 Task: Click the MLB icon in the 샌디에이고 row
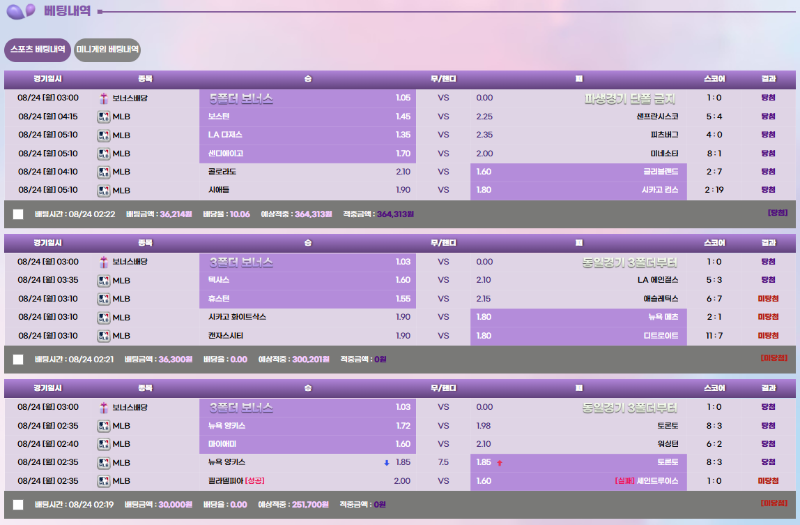pyautogui.click(x=104, y=154)
